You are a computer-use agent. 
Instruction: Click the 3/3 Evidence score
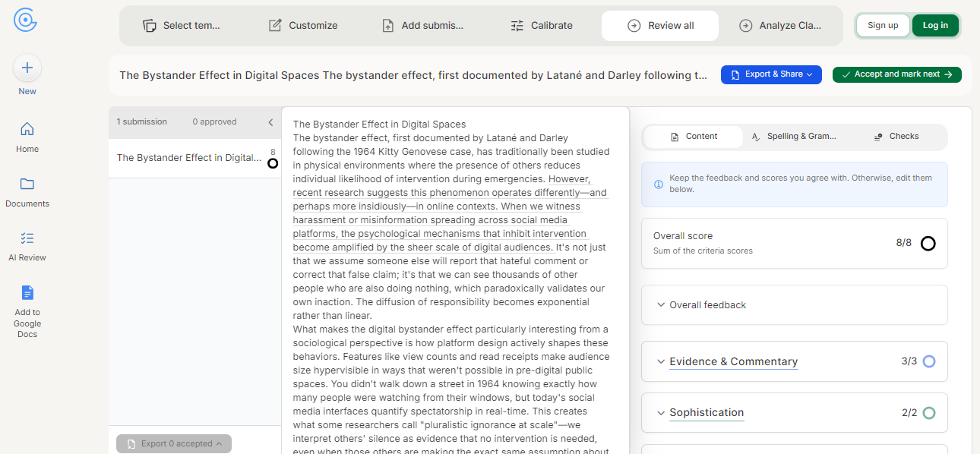(x=909, y=361)
